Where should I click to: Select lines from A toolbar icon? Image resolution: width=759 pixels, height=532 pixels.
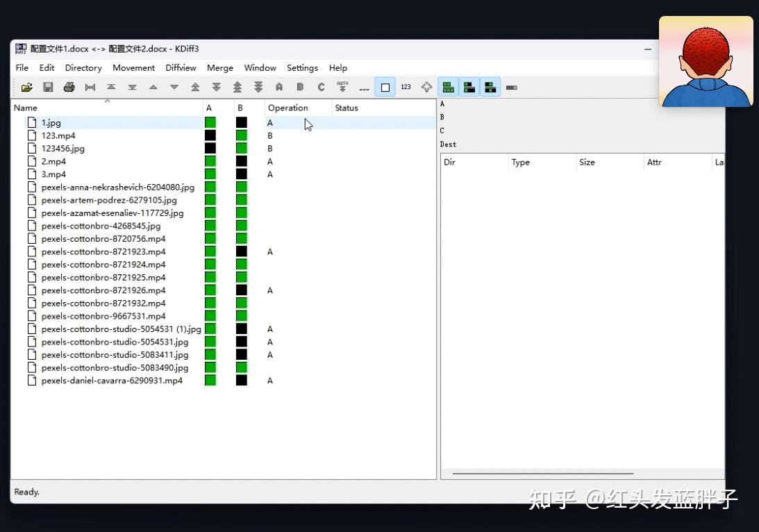pyautogui.click(x=279, y=87)
